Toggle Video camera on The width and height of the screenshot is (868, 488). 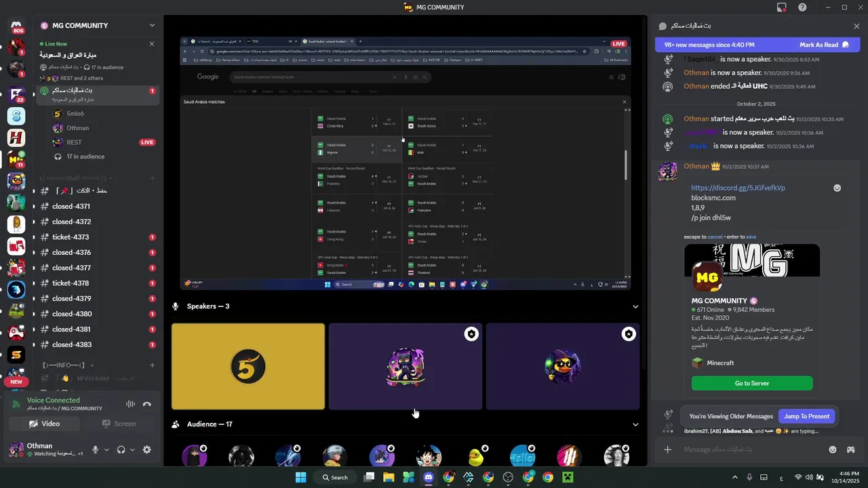[44, 424]
